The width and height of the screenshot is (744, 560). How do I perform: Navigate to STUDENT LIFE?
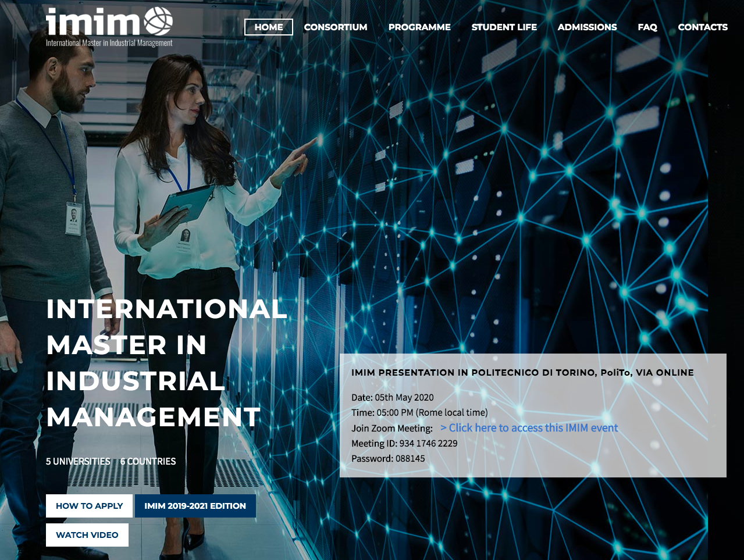pos(504,27)
